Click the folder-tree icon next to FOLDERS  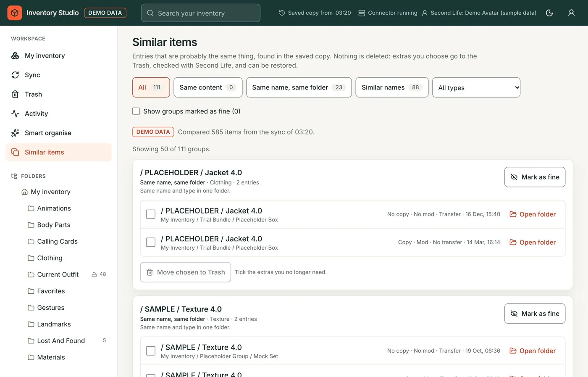coord(14,177)
